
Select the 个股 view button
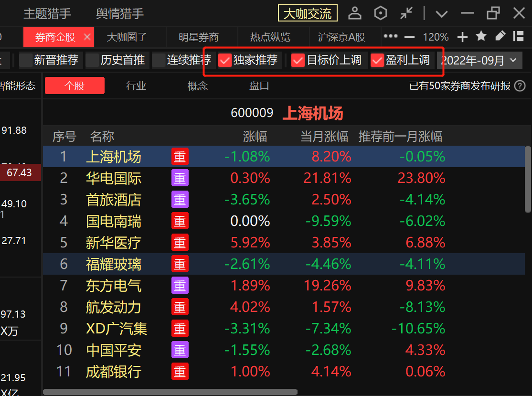tap(74, 86)
